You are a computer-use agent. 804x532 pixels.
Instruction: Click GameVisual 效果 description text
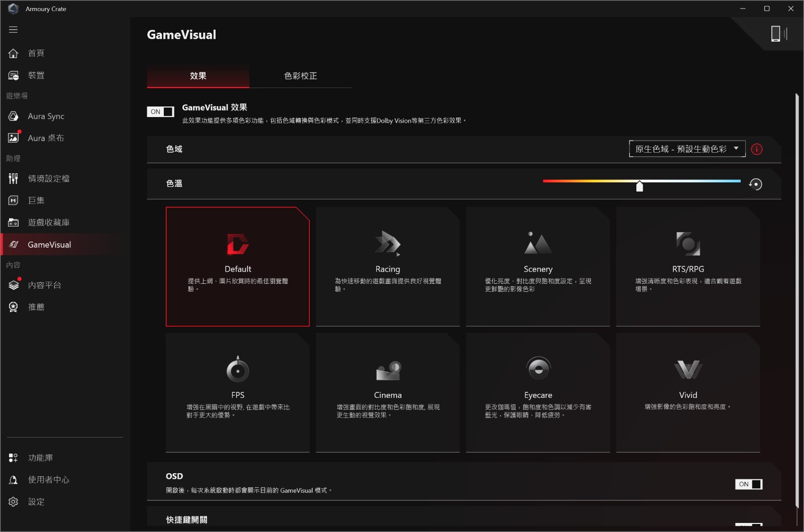pos(324,121)
